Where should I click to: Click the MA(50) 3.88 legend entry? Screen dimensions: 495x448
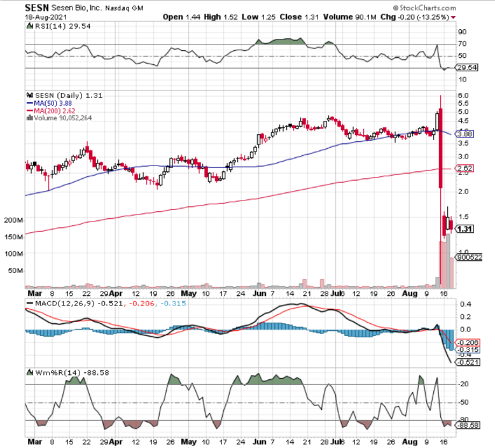pyautogui.click(x=49, y=103)
